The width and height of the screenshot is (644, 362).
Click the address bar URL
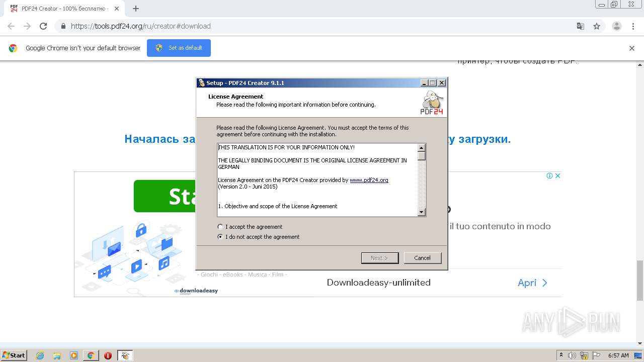pos(141,26)
